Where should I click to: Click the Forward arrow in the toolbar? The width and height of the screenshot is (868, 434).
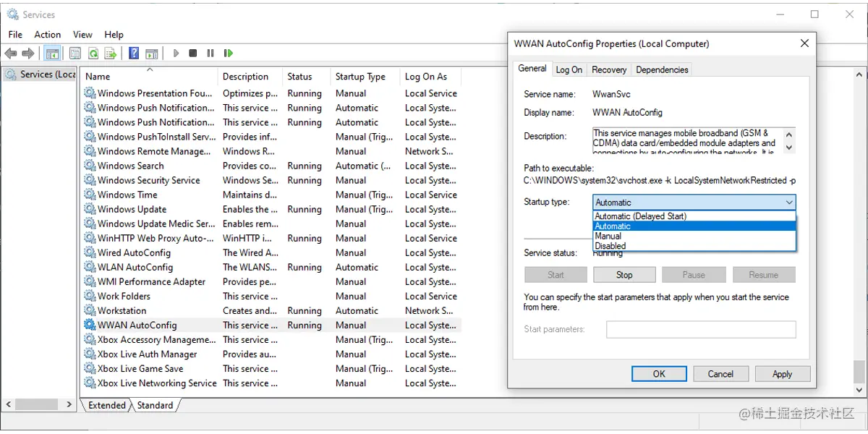coord(28,53)
